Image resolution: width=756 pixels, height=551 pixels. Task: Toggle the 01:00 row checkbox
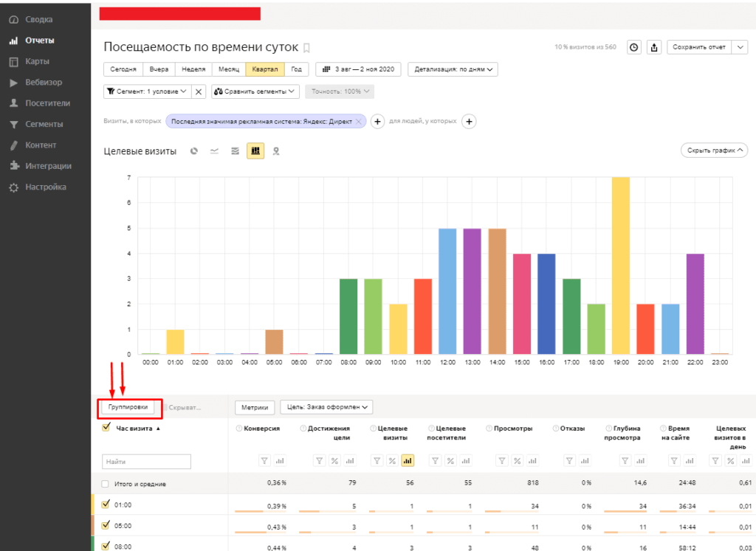pyautogui.click(x=106, y=505)
